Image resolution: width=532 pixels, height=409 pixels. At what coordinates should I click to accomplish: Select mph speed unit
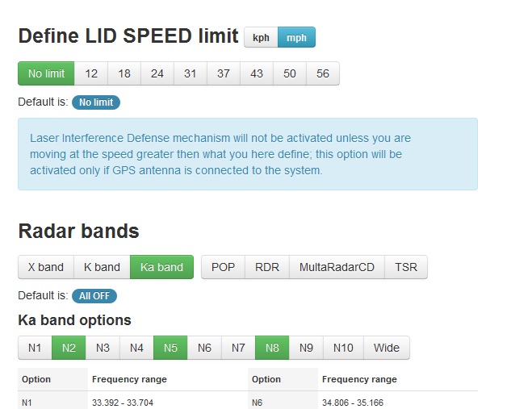coord(296,38)
